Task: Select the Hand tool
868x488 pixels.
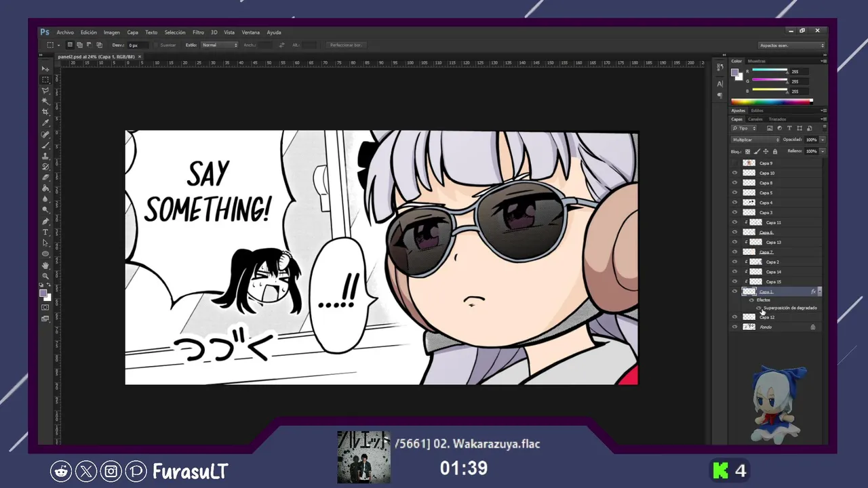Action: pos(45,265)
